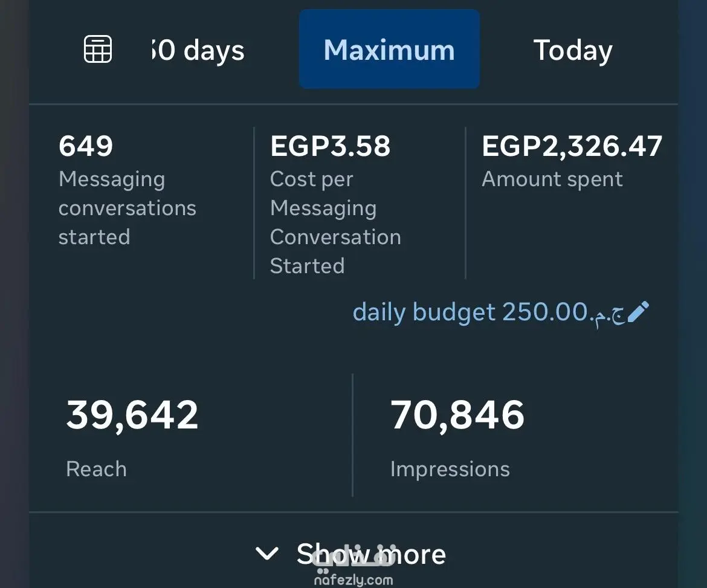707x588 pixels.
Task: Click the chevron arrow beside Show more
Action: click(267, 554)
